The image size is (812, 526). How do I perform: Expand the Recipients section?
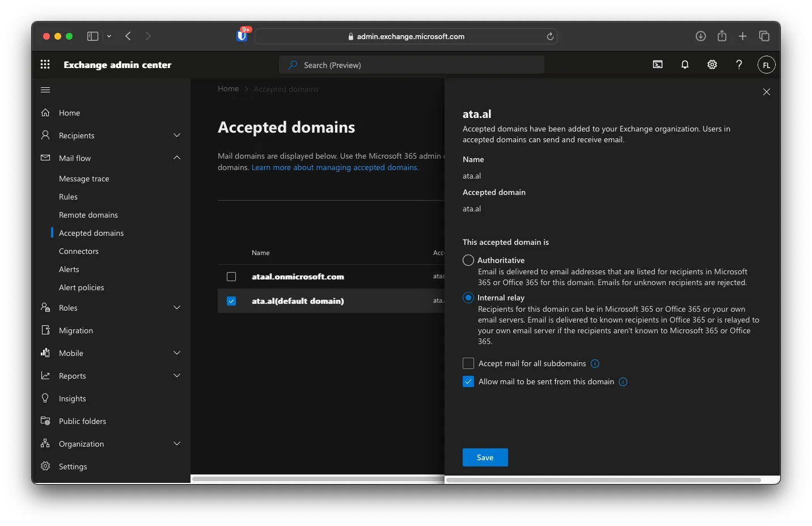[177, 135]
